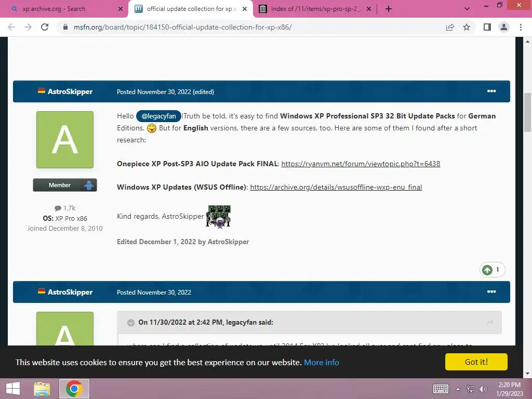
Task: Open the browser side panel
Action: (487, 27)
